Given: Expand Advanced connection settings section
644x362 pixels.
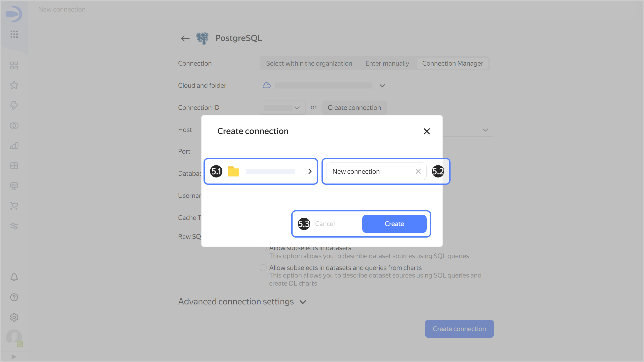Looking at the screenshot, I should click(303, 302).
